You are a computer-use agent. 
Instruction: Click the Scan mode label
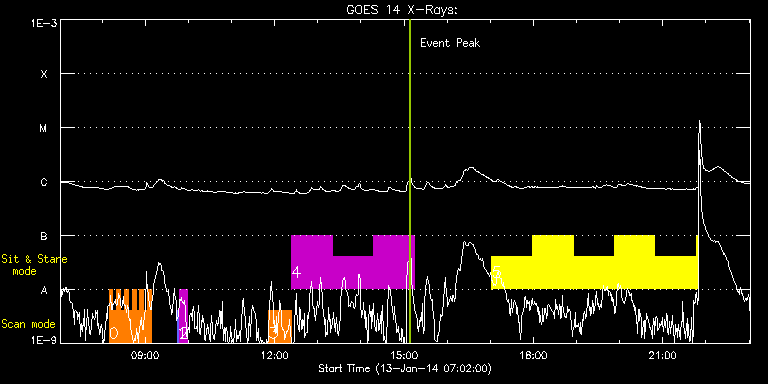[28, 324]
